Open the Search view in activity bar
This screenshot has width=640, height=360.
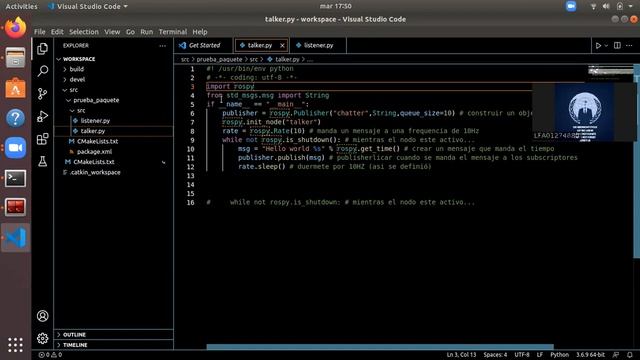point(42,71)
